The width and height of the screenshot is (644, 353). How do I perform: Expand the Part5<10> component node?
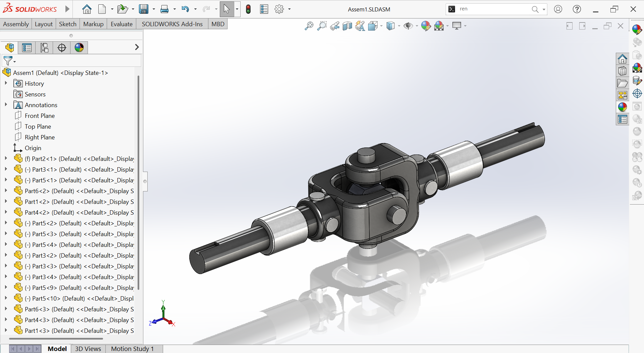[6, 298]
